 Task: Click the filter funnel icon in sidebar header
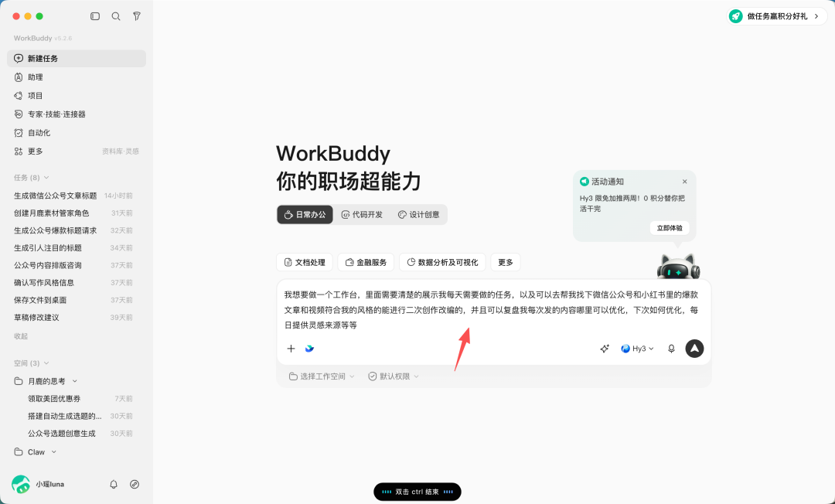click(x=137, y=16)
